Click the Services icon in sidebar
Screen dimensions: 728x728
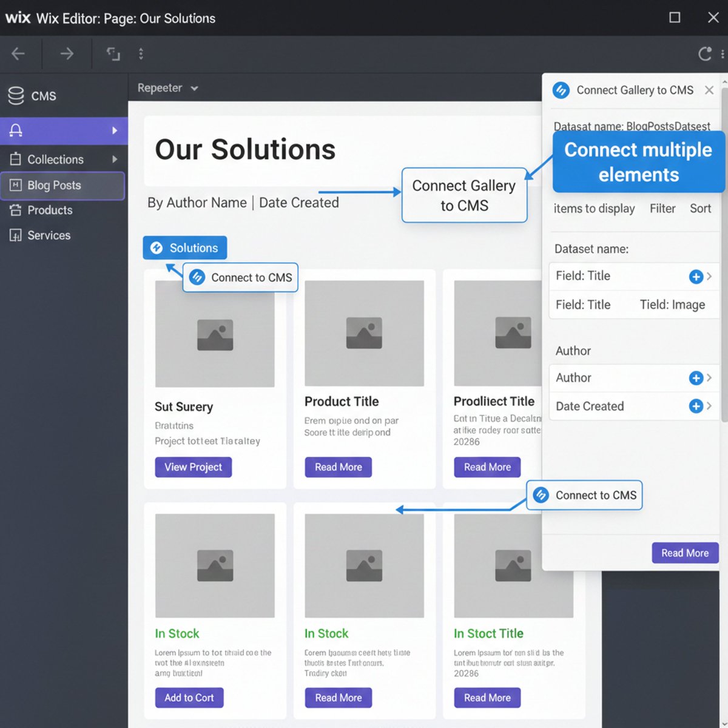[x=16, y=235]
